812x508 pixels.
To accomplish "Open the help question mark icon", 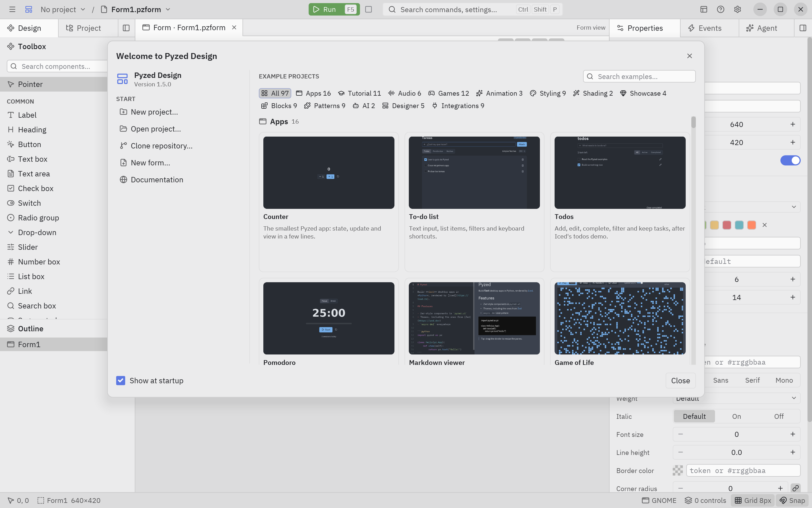I will [720, 9].
